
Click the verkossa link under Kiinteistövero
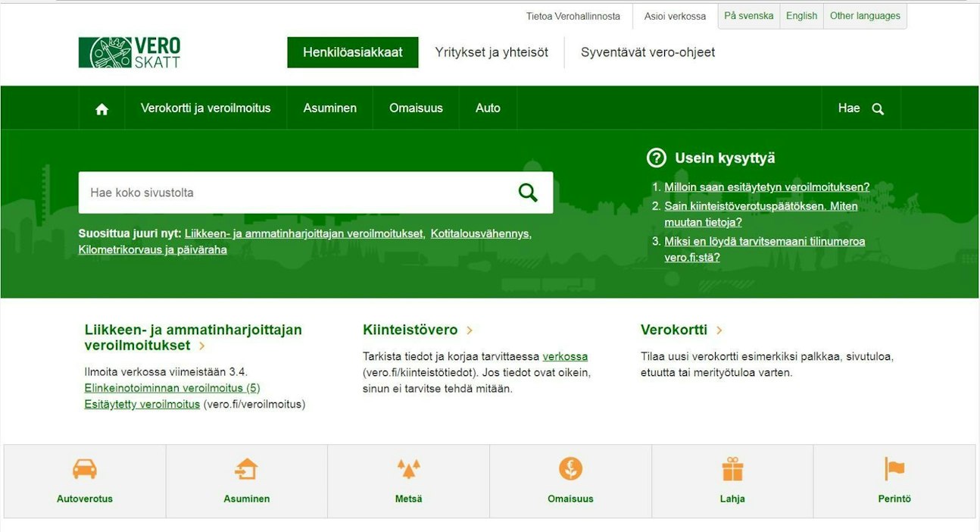click(x=565, y=356)
